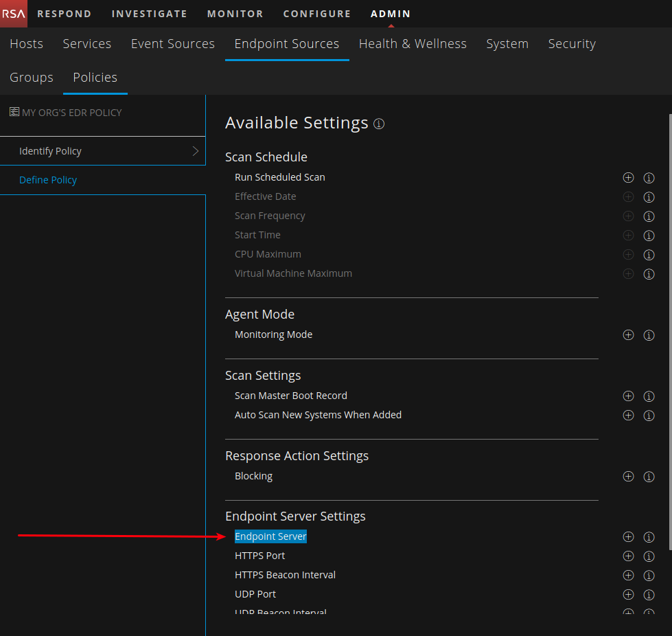Go to INVESTIGATE in top menu
Viewport: 672px width, 636px height.
point(149,14)
